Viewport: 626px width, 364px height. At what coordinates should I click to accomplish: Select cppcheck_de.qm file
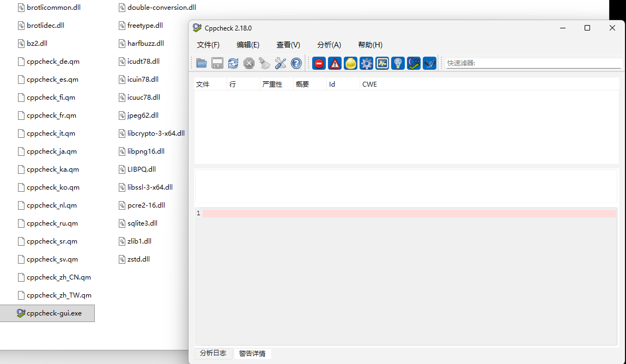coord(48,62)
